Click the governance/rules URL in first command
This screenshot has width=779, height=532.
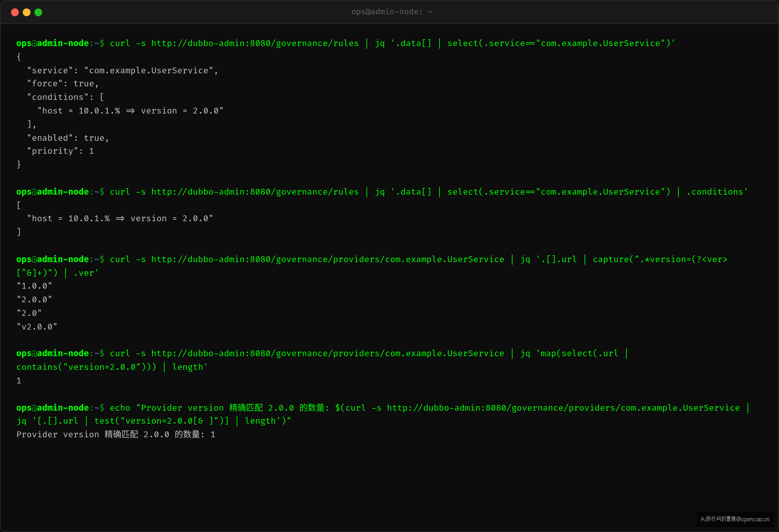click(255, 43)
